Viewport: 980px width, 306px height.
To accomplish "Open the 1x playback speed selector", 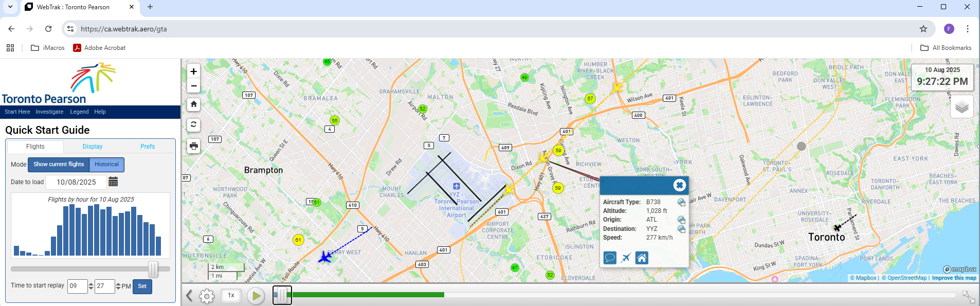I will (231, 296).
